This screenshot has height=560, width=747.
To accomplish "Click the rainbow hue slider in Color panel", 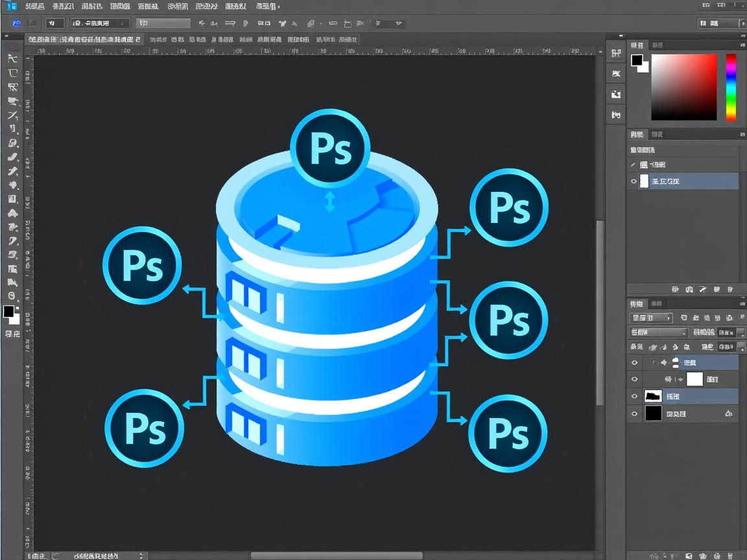I will (731, 87).
